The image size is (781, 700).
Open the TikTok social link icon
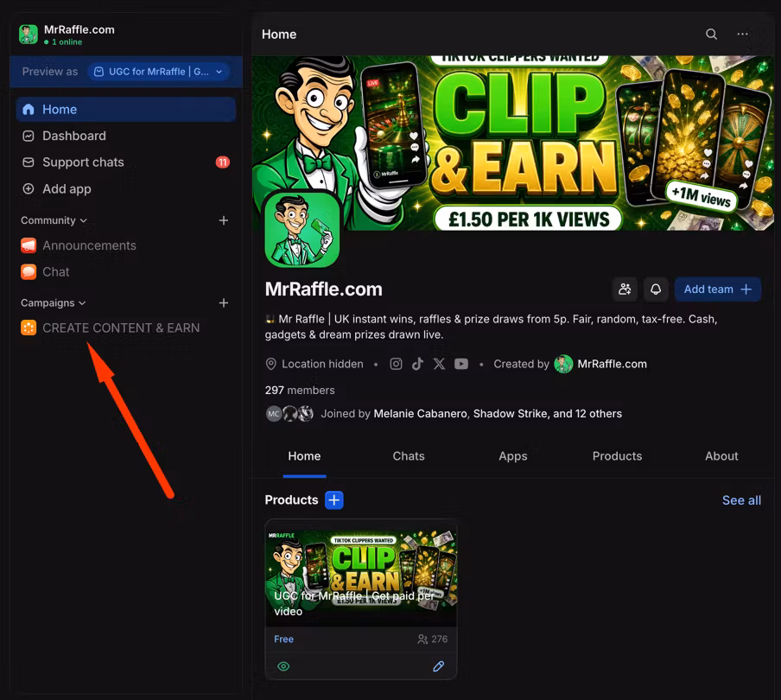click(417, 364)
